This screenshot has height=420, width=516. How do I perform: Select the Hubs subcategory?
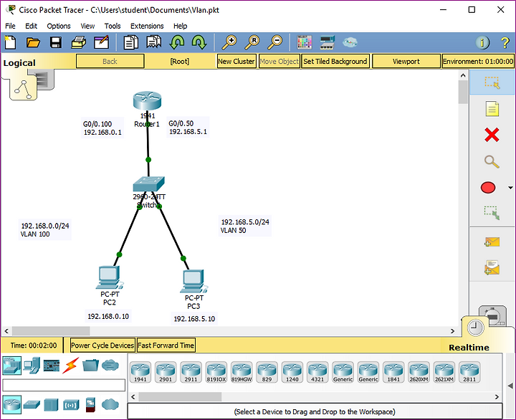tap(52, 404)
